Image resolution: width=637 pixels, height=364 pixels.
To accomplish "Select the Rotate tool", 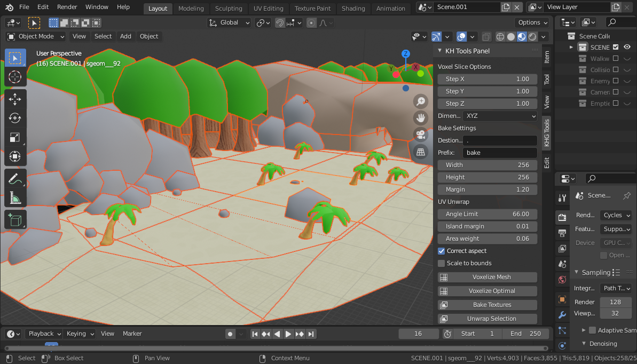I will 15,118.
